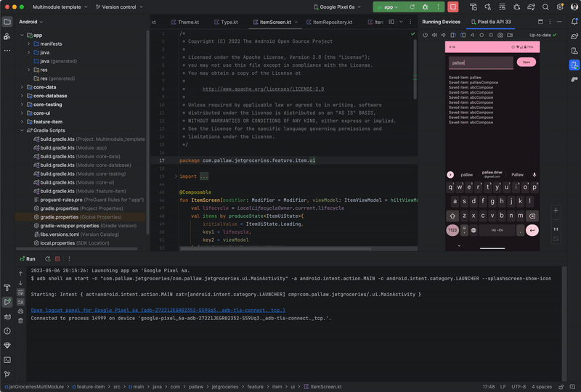Screen dimensions: 581x392
Task: Open the Build hammer tool window
Action: 7,287
